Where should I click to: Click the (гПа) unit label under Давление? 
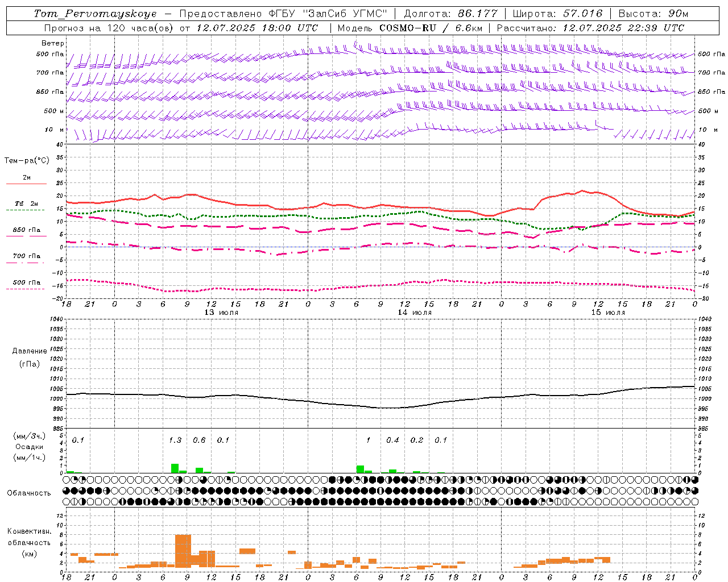coord(30,364)
